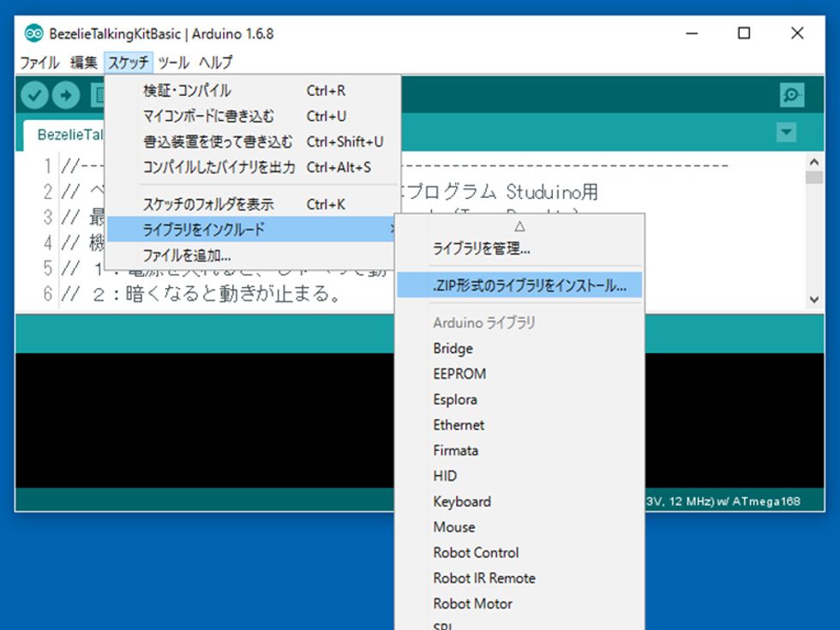Include the EEPROM library

tap(459, 374)
